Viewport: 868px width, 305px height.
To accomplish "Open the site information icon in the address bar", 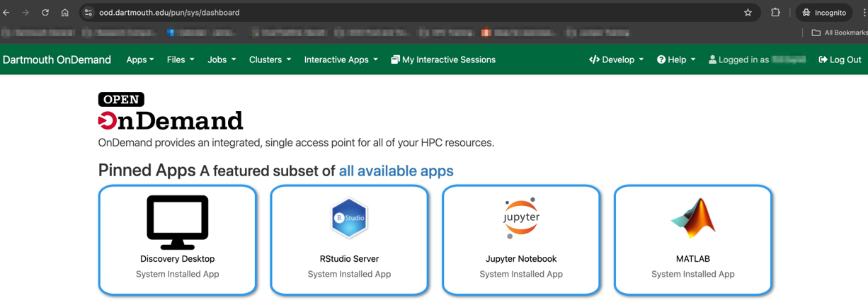I will click(x=88, y=13).
